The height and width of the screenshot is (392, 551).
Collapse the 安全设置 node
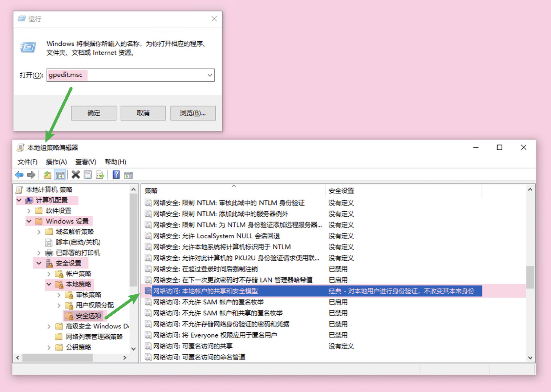point(39,263)
